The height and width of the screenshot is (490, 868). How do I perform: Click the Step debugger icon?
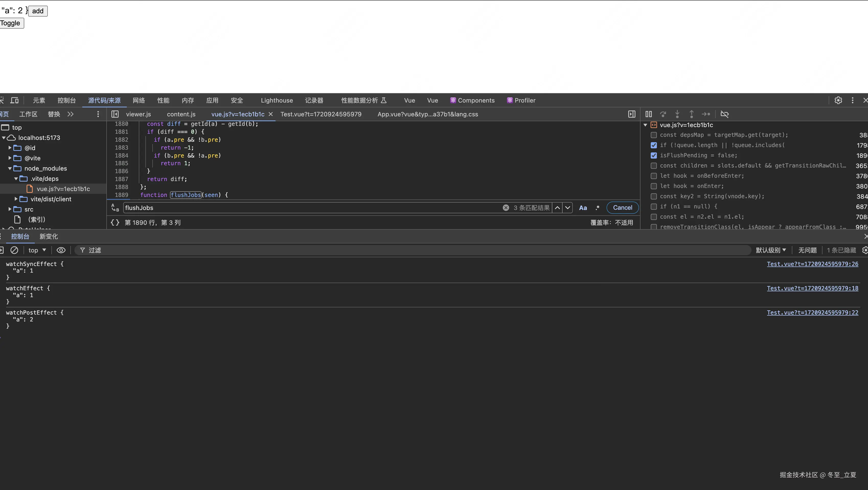pos(706,114)
